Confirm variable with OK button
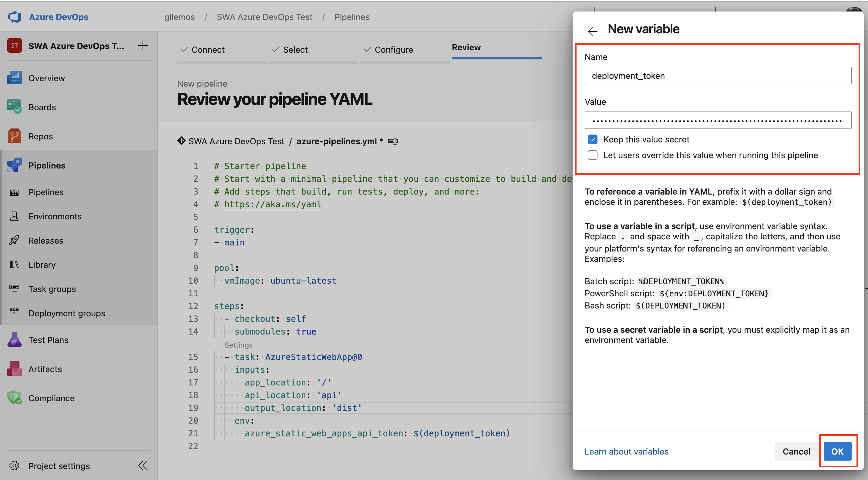This screenshot has width=868, height=480. 837,451
